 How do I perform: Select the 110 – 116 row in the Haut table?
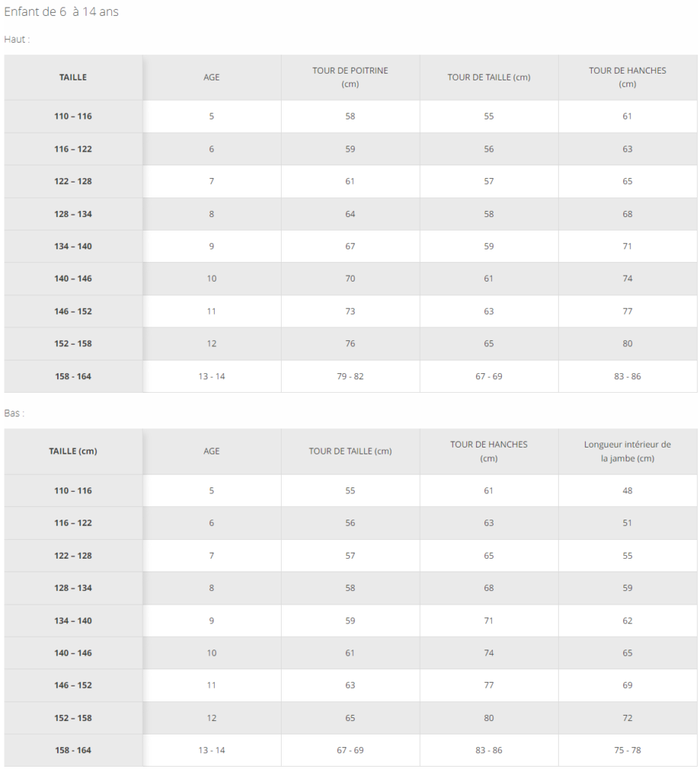click(x=351, y=116)
